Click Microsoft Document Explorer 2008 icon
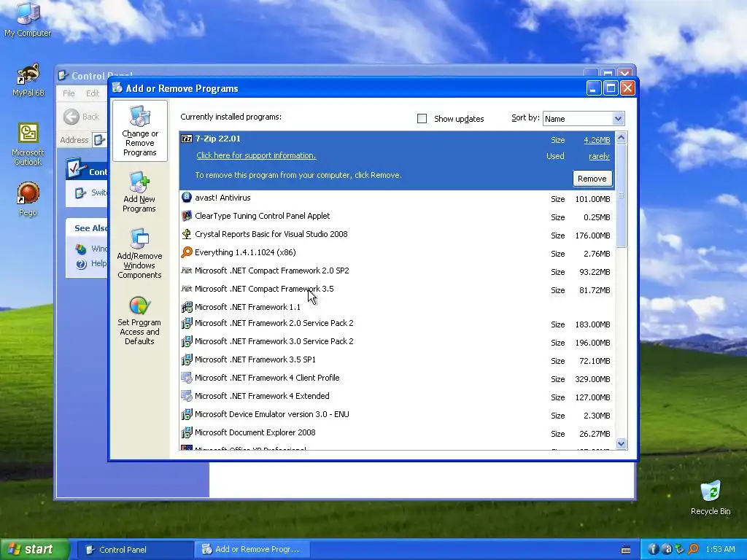747x560 pixels. click(187, 433)
